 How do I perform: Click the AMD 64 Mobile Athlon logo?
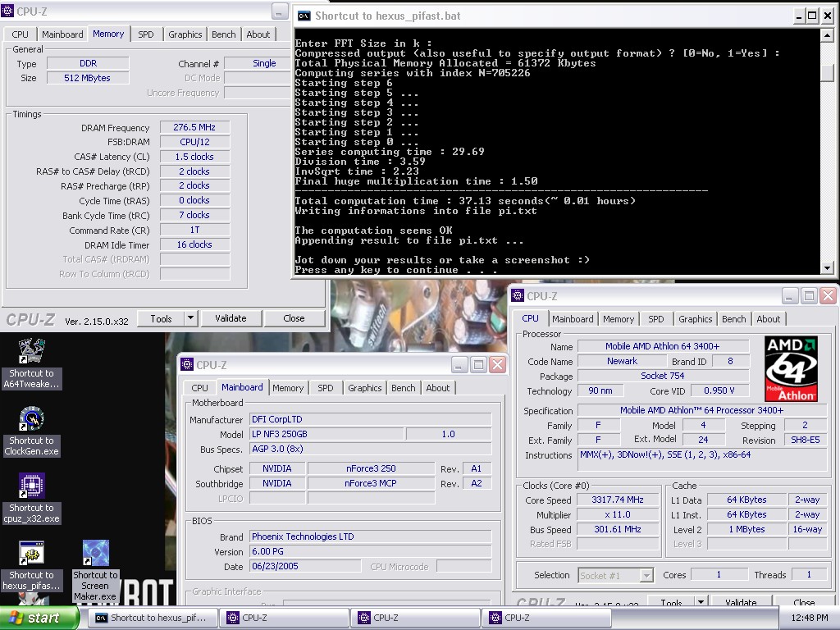pyautogui.click(x=791, y=368)
